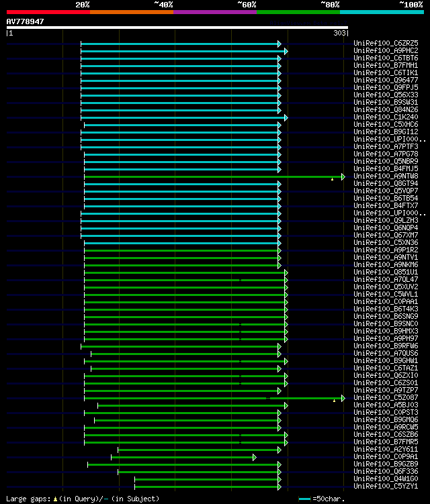This screenshot has width=430, height=504.
Task: Select hit label UniRef100_A7QUS6
Action: 386,354
